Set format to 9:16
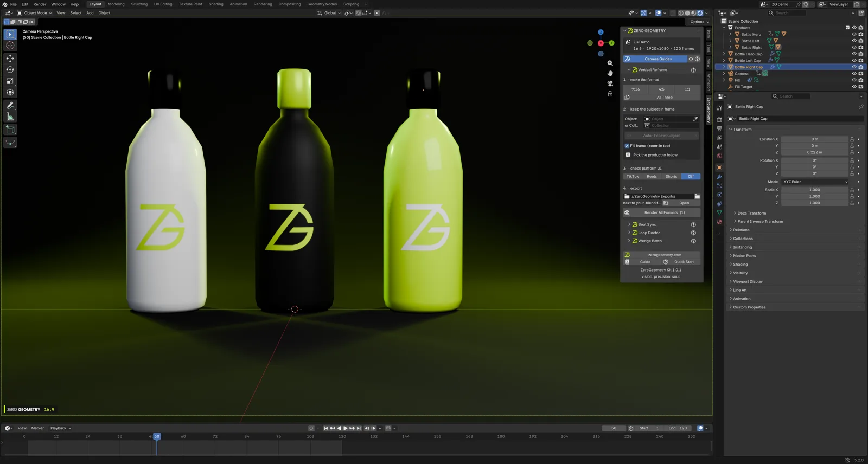This screenshot has height=464, width=868. click(x=636, y=89)
